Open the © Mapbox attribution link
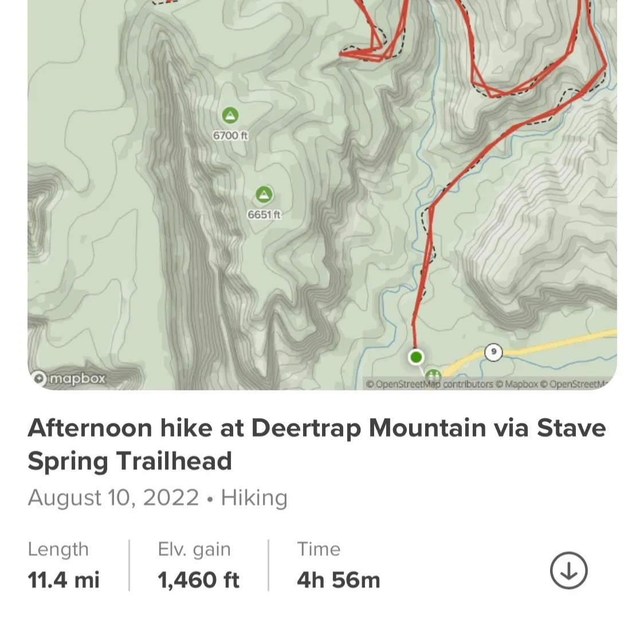Screen dimensions: 644x644 pyautogui.click(x=517, y=384)
